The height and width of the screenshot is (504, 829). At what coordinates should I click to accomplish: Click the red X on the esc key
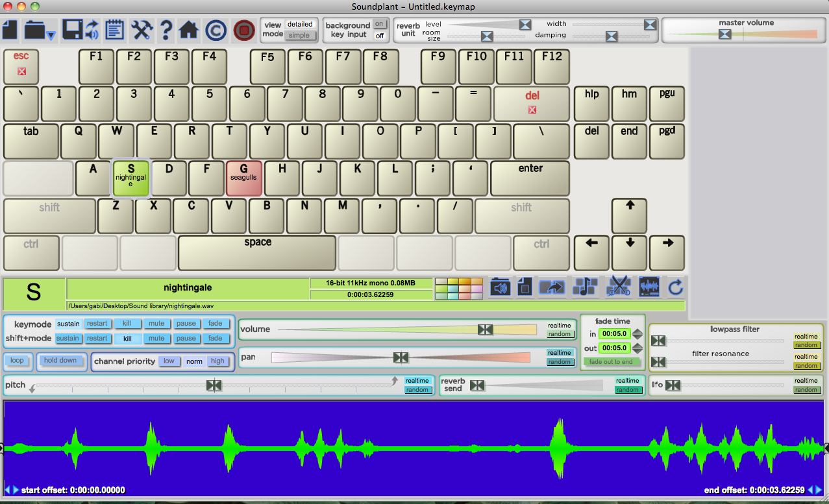21,71
